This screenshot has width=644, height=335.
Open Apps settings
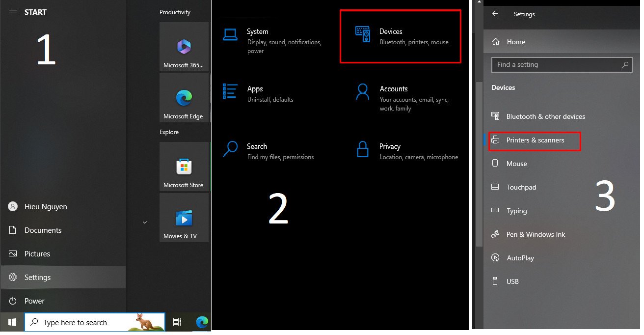tap(255, 93)
